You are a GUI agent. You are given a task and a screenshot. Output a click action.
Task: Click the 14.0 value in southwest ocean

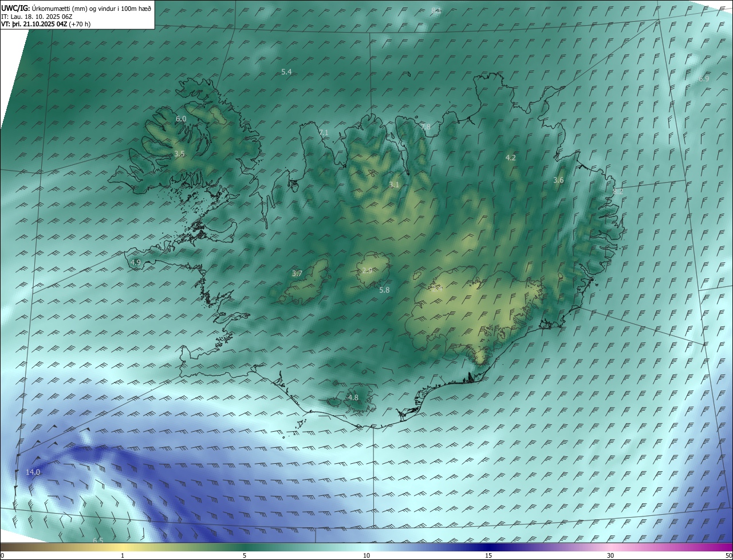tap(33, 472)
